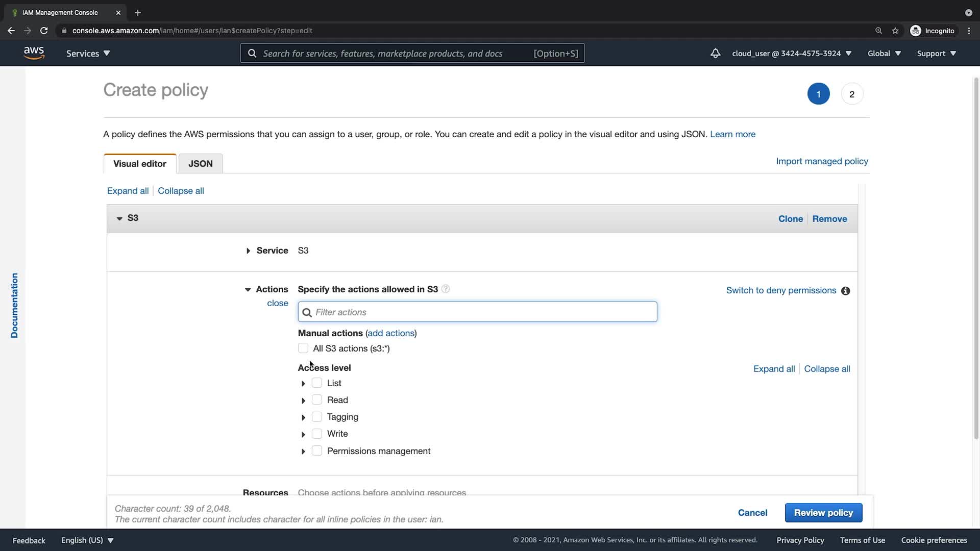
Task: Check the All S3 actions checkbox
Action: (x=303, y=348)
